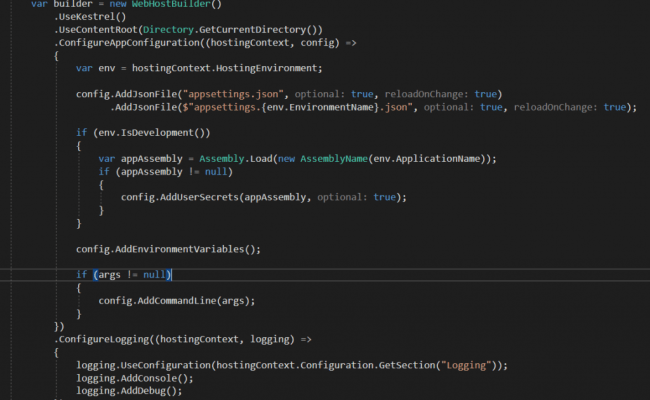
Task: Click "config.AddEnvironmentVariables();" line
Action: point(168,249)
